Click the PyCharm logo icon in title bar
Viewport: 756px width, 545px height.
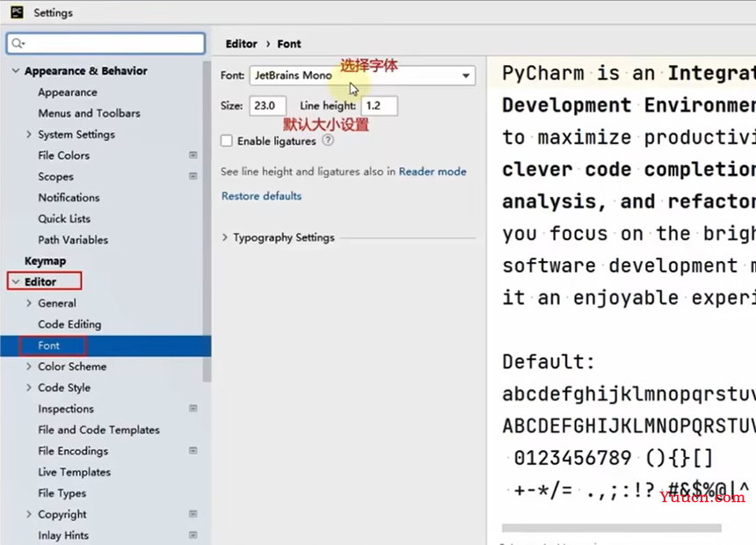pyautogui.click(x=17, y=12)
